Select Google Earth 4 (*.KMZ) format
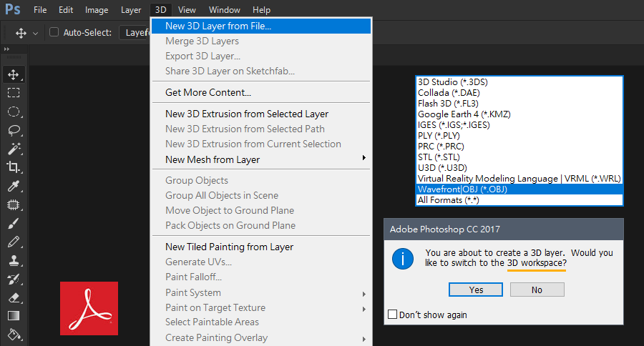This screenshot has height=346, width=644. pyautogui.click(x=519, y=114)
